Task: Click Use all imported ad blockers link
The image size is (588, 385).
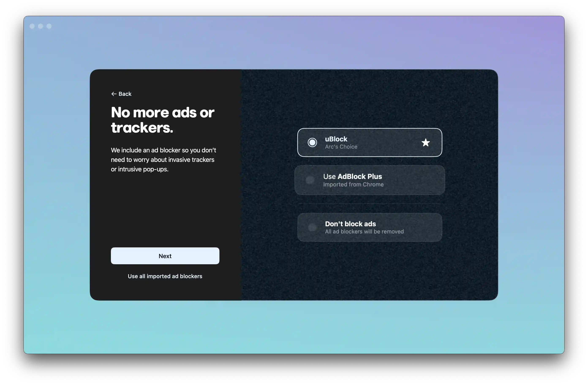Action: [x=165, y=276]
